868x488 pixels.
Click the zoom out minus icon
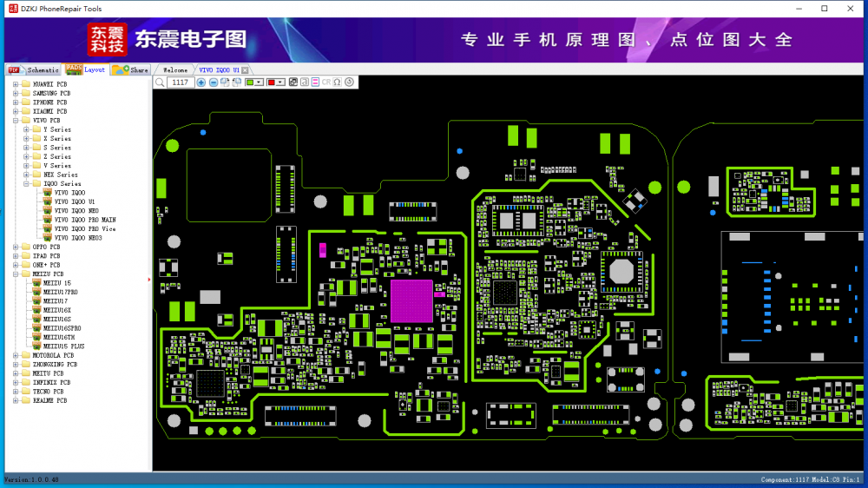(x=214, y=82)
